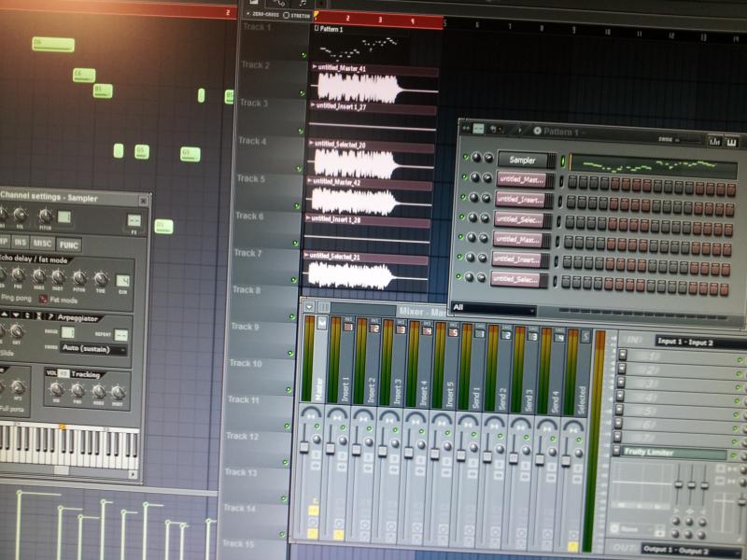
Task: Open Auto (sustain) chord dropdown
Action: tap(93, 348)
